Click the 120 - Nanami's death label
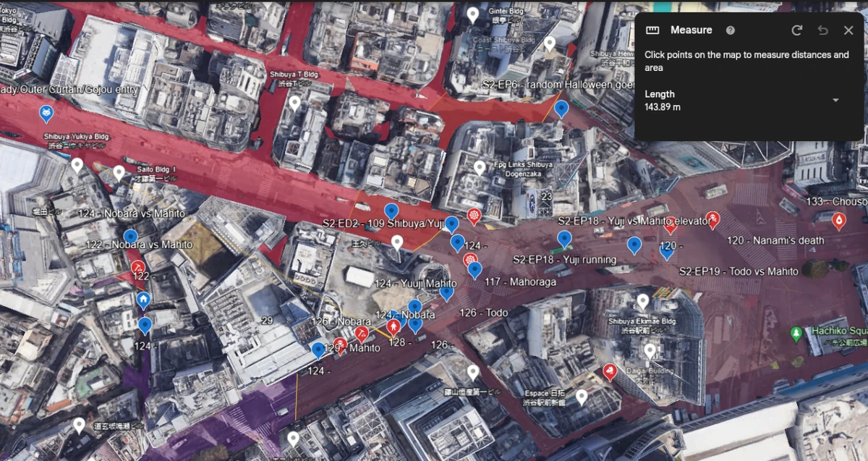 (x=765, y=240)
